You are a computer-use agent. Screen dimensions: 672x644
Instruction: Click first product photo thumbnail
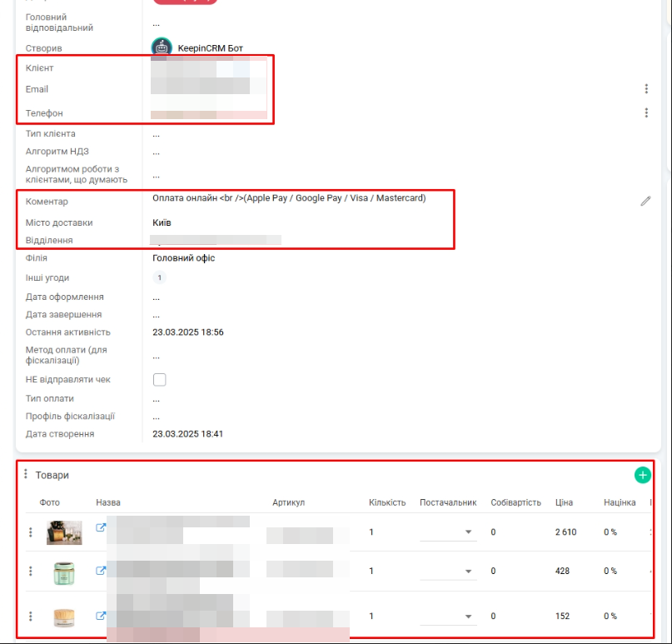tap(64, 532)
